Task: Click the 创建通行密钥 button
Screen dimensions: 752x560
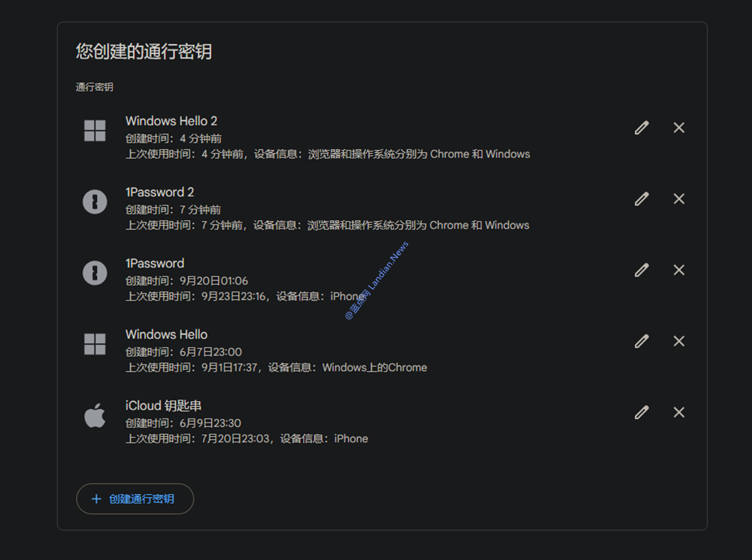Action: point(135,499)
